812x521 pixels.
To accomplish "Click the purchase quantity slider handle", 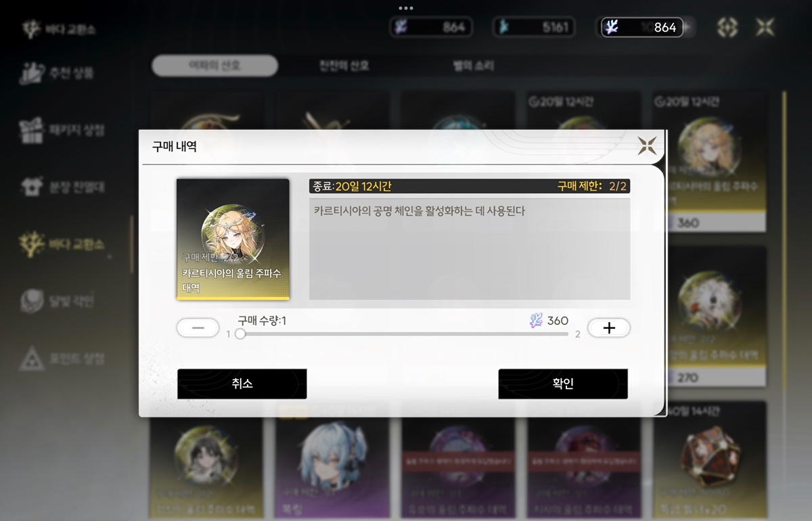I will click(240, 334).
